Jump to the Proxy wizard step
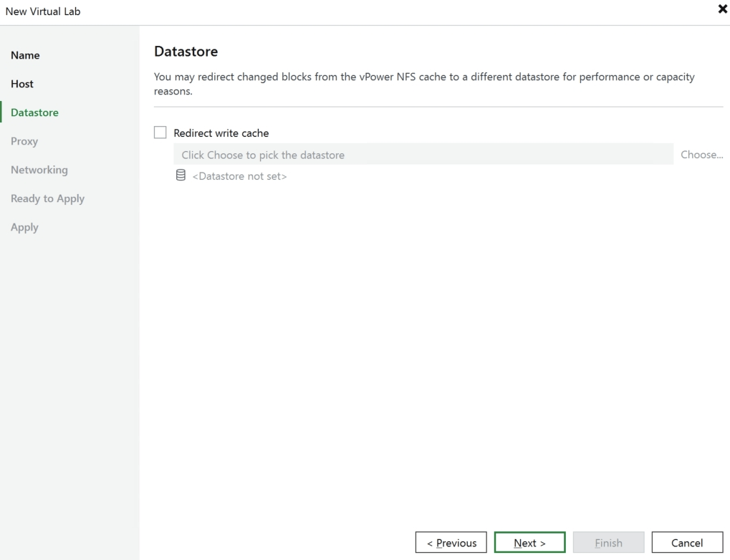The height and width of the screenshot is (560, 730). [x=24, y=142]
